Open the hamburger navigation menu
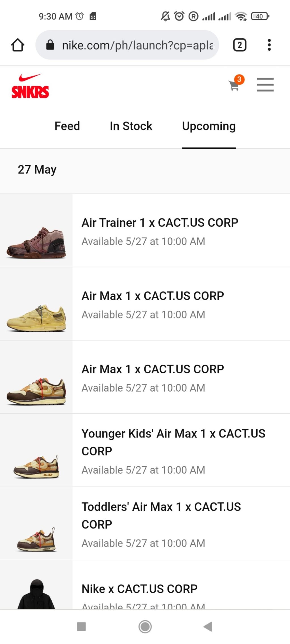The height and width of the screenshot is (644, 290). click(x=265, y=85)
